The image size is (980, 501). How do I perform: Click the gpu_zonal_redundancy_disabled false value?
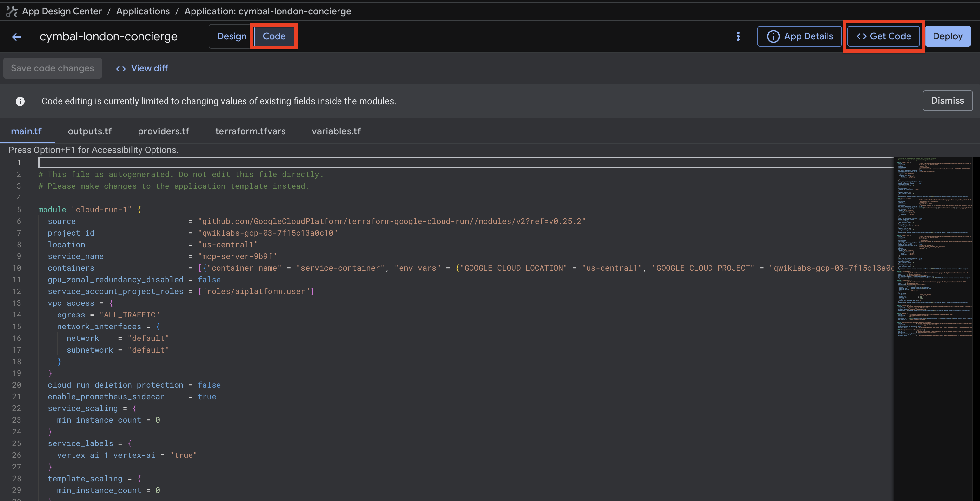(x=209, y=280)
